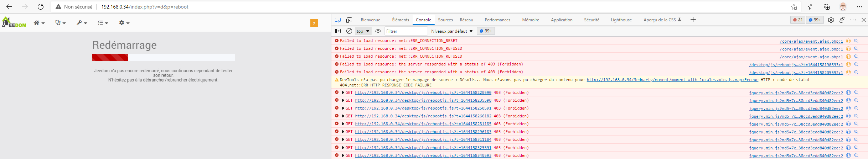Clear the console messages
Viewport: 868px width, 159px height.
tap(349, 31)
